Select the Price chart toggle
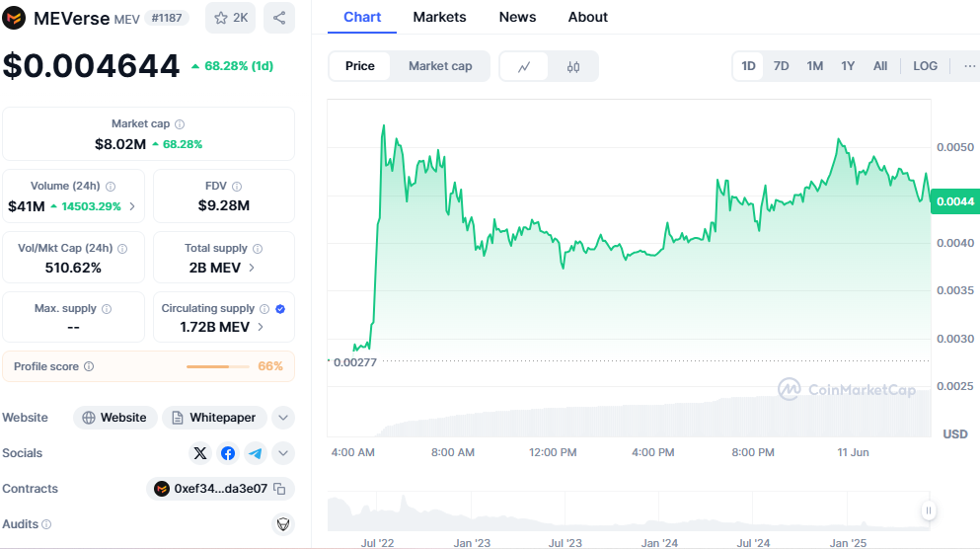980x549 pixels. click(x=360, y=66)
